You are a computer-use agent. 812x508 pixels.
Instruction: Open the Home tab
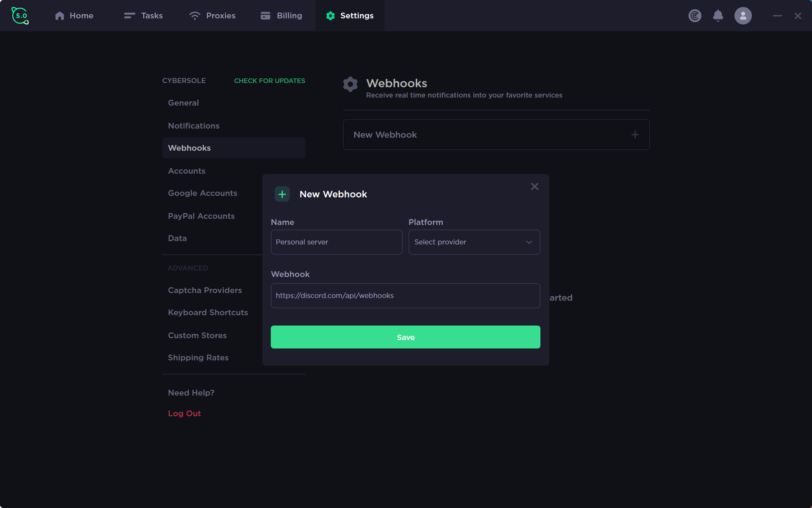[x=74, y=16]
